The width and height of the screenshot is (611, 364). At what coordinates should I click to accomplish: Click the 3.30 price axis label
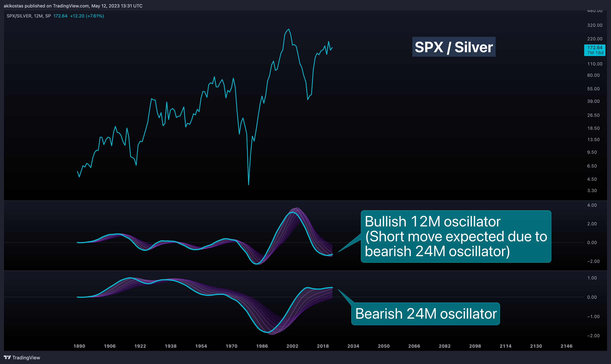(592, 191)
